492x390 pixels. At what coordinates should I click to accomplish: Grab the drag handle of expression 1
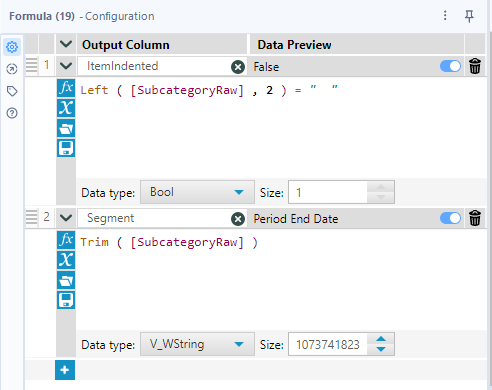click(32, 65)
